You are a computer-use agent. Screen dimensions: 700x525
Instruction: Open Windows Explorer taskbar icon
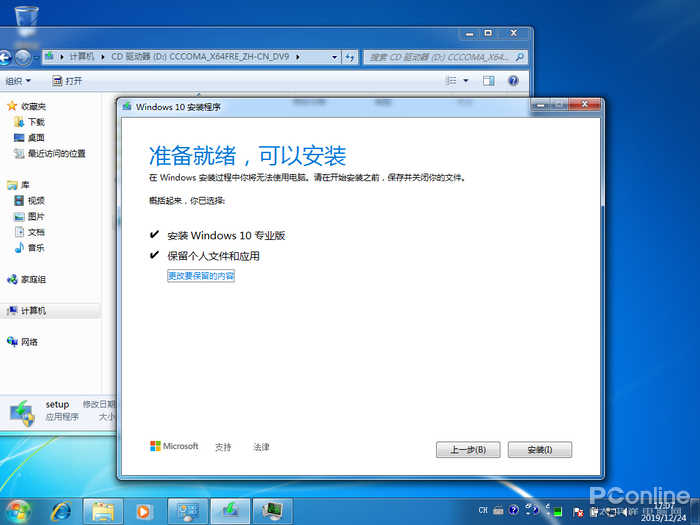click(x=103, y=512)
